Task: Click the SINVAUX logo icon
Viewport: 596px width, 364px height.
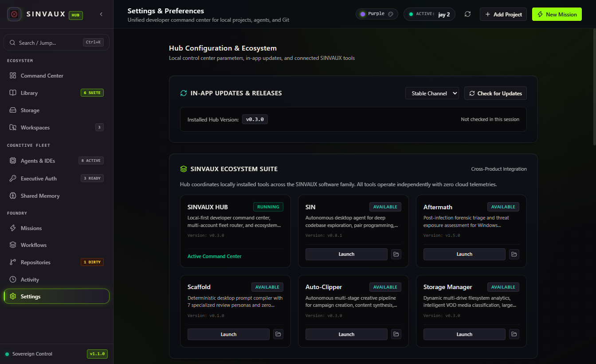Action: [x=14, y=14]
